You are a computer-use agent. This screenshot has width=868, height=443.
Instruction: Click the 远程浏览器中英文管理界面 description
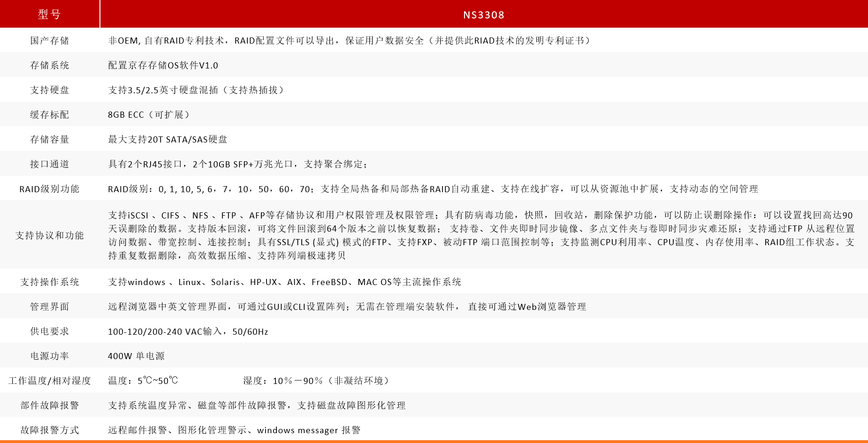coord(347,307)
